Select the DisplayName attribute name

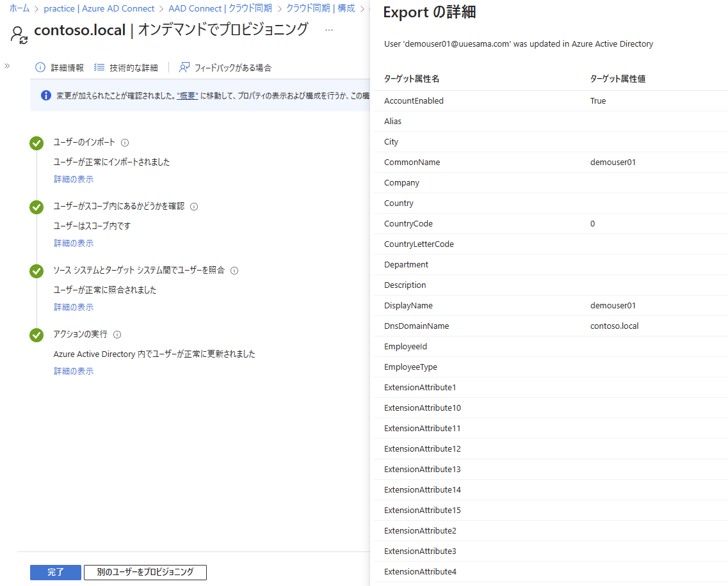(408, 305)
